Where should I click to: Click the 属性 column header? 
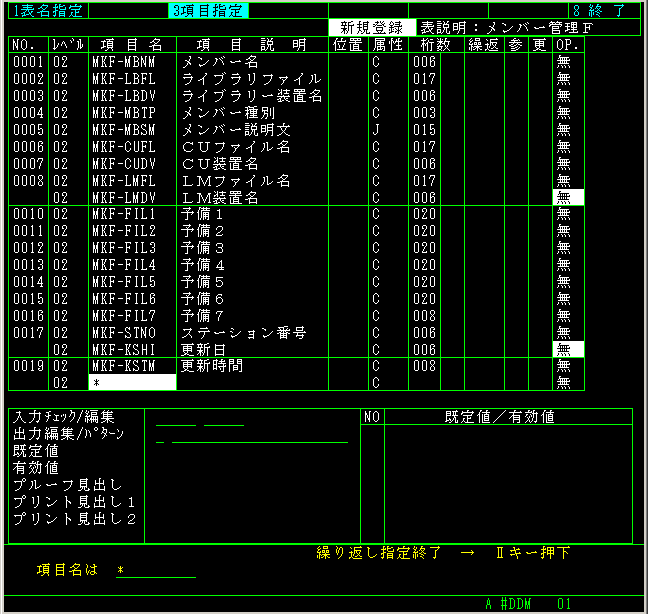click(388, 45)
